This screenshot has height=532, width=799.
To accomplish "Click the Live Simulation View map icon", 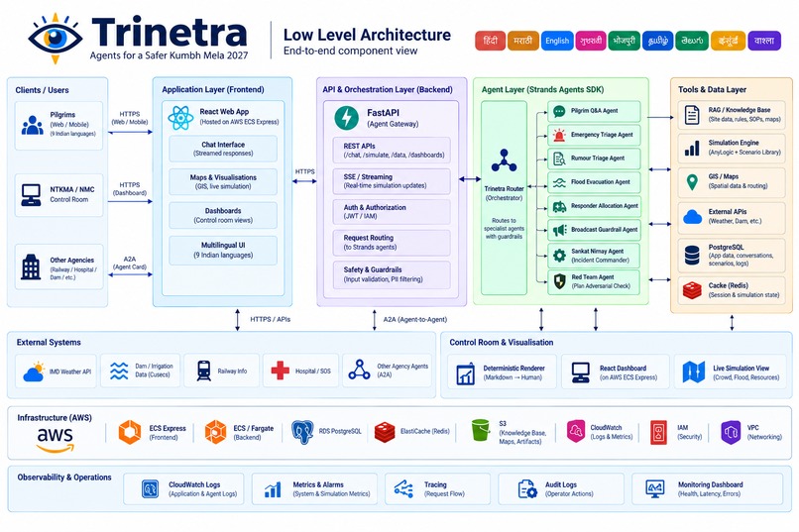I will point(694,372).
